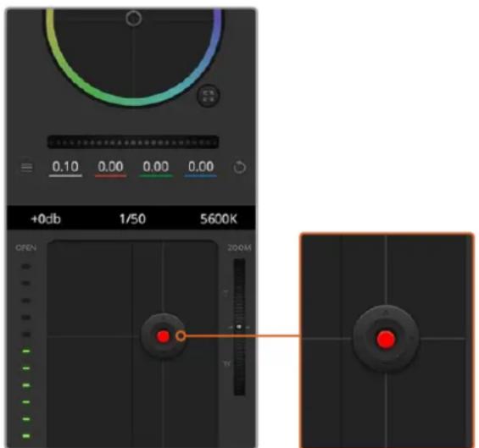This screenshot has width=479, height=448.
Task: Click the auto-focus frame icon
Action: click(x=209, y=96)
